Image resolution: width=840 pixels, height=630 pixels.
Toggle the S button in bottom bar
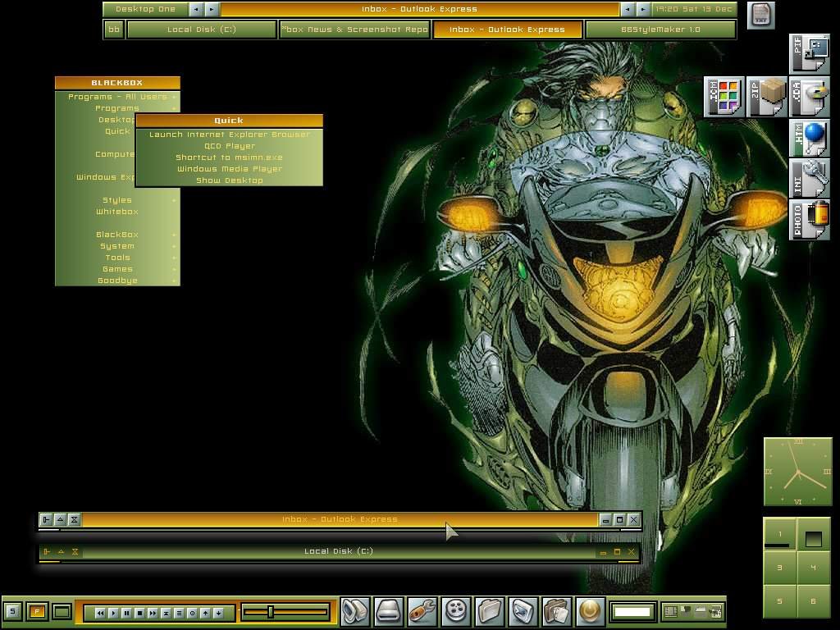12,611
